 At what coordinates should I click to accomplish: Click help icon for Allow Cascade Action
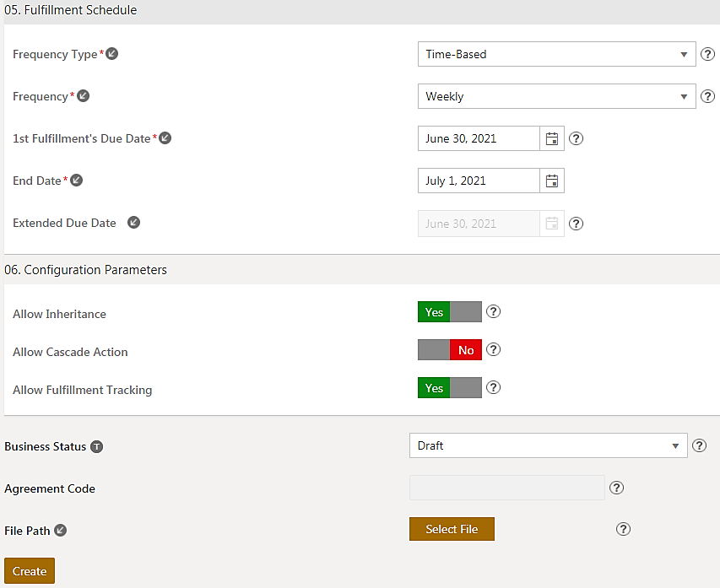click(494, 349)
